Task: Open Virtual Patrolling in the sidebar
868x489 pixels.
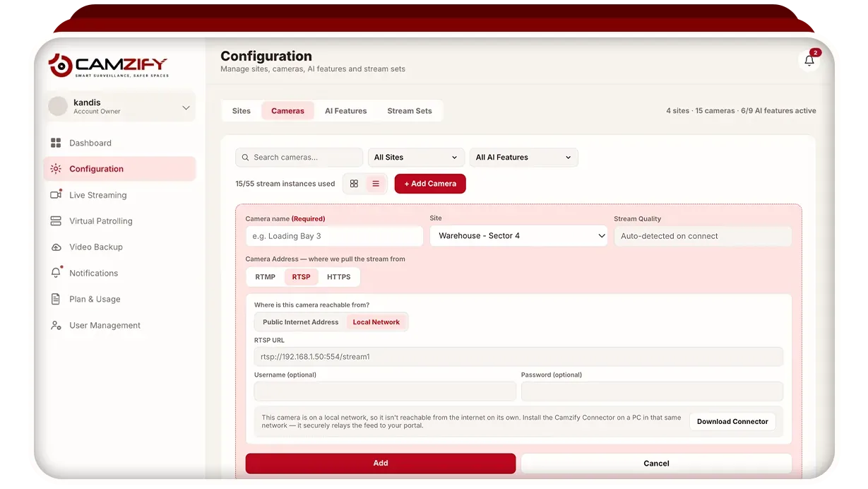Action: click(x=119, y=221)
